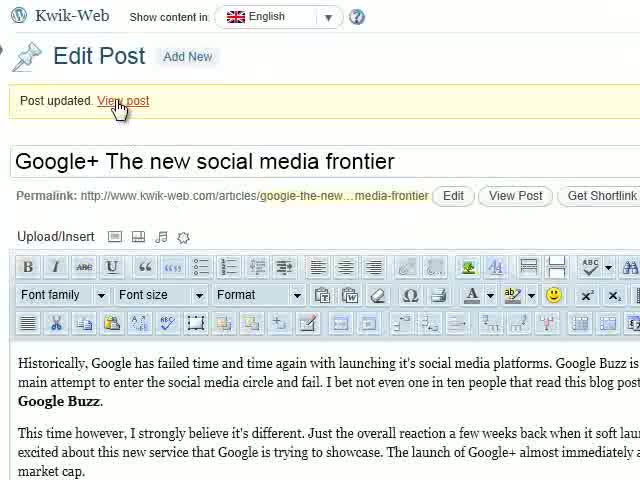Expand text color picker arrow
Screen dimensions: 640x480
point(490,296)
